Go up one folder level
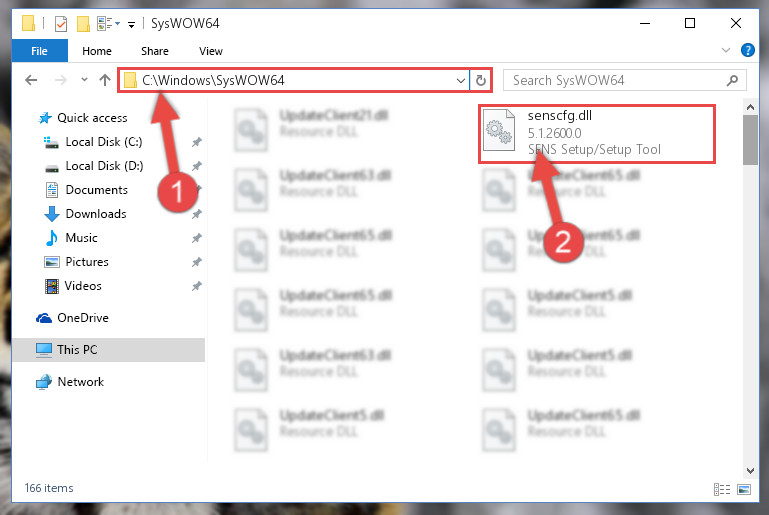Image resolution: width=769 pixels, height=515 pixels. point(104,80)
